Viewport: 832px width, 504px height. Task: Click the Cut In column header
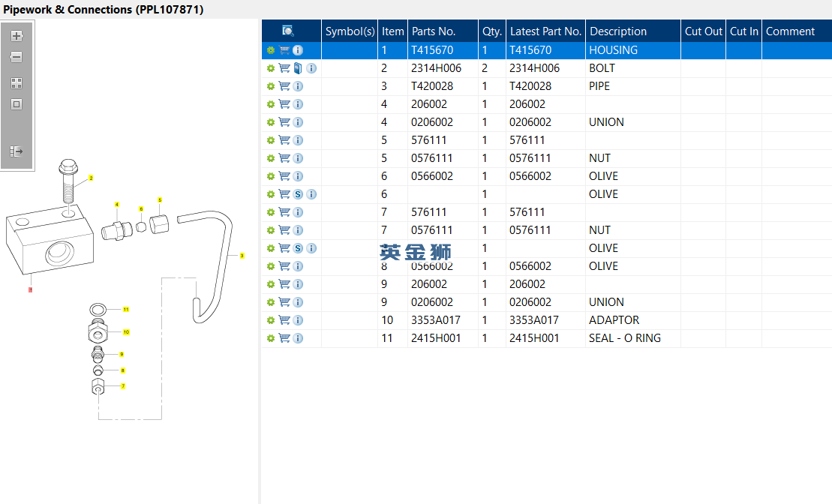pos(744,31)
